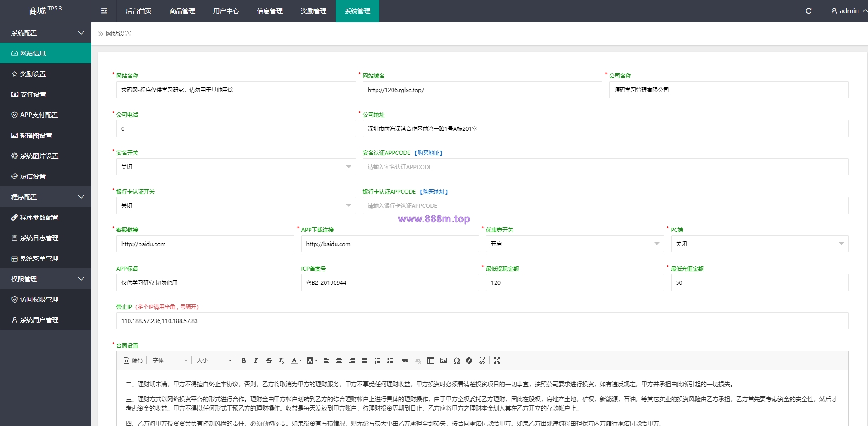This screenshot has width=868, height=426.
Task: Open 程序参数配置 in the sidebar
Action: coord(46,217)
